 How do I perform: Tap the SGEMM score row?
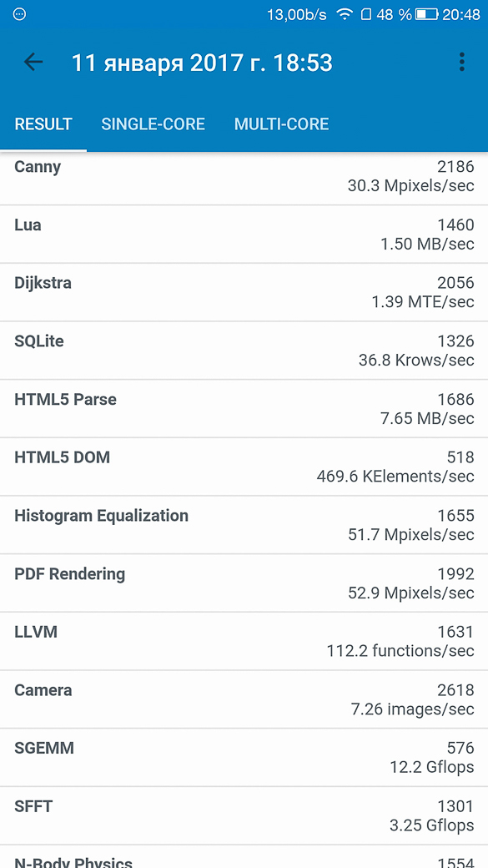pos(244,757)
